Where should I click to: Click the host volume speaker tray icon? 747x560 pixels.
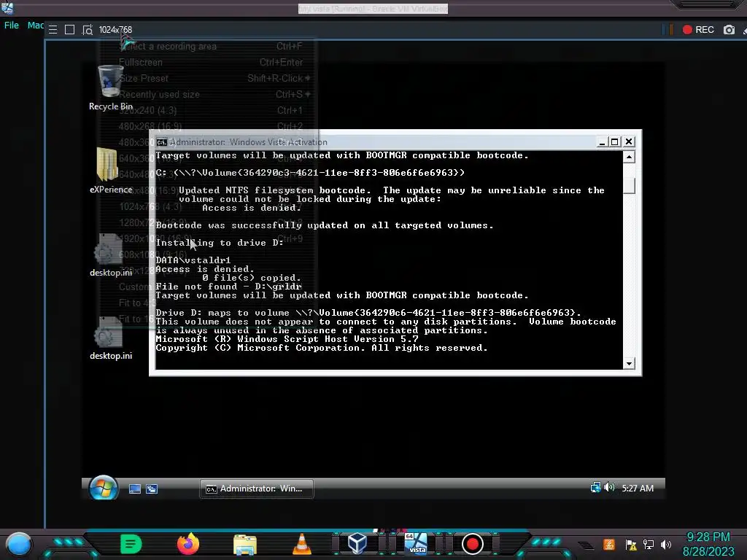[665, 545]
